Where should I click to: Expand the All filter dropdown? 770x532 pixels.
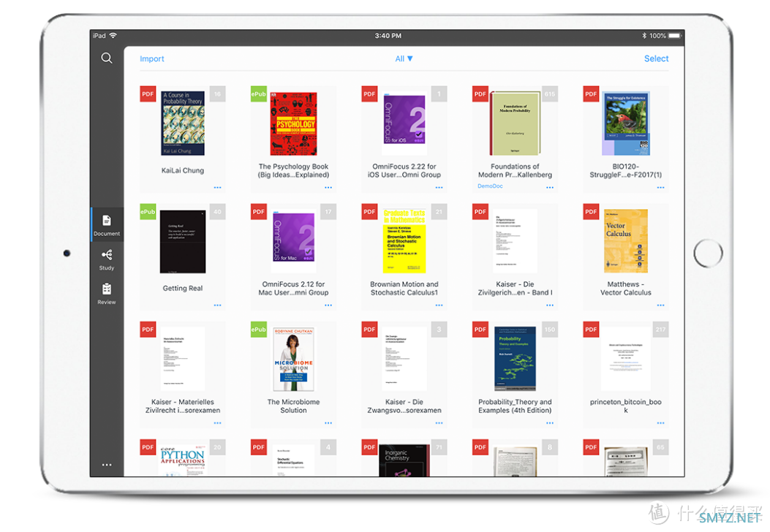(404, 59)
